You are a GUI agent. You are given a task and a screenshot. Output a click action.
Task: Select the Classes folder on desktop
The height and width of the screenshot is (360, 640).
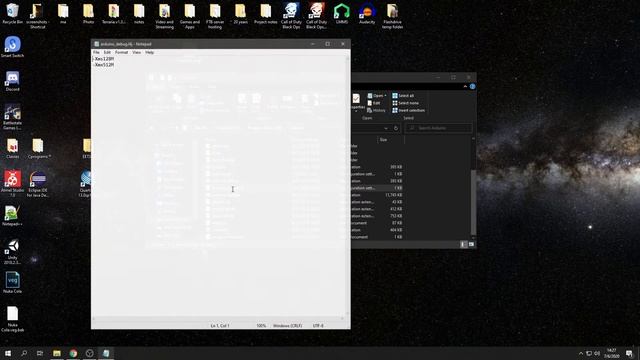click(12, 149)
